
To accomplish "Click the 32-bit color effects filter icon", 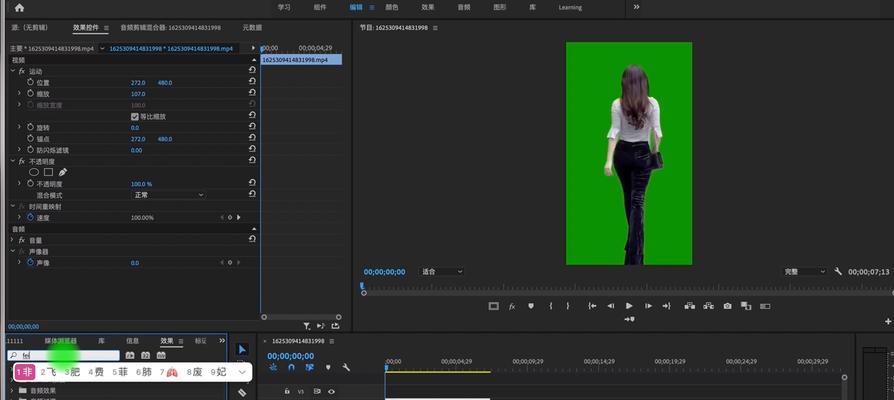I will pyautogui.click(x=145, y=355).
